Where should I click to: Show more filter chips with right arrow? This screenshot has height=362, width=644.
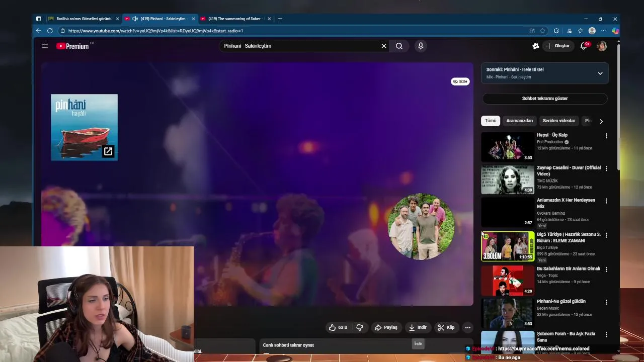[x=601, y=121]
